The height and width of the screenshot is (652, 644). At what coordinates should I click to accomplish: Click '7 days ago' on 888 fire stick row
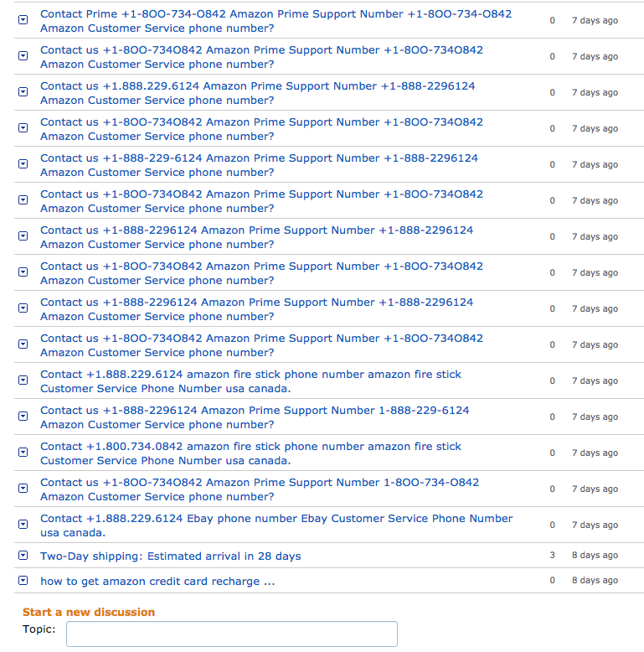pyautogui.click(x=595, y=380)
